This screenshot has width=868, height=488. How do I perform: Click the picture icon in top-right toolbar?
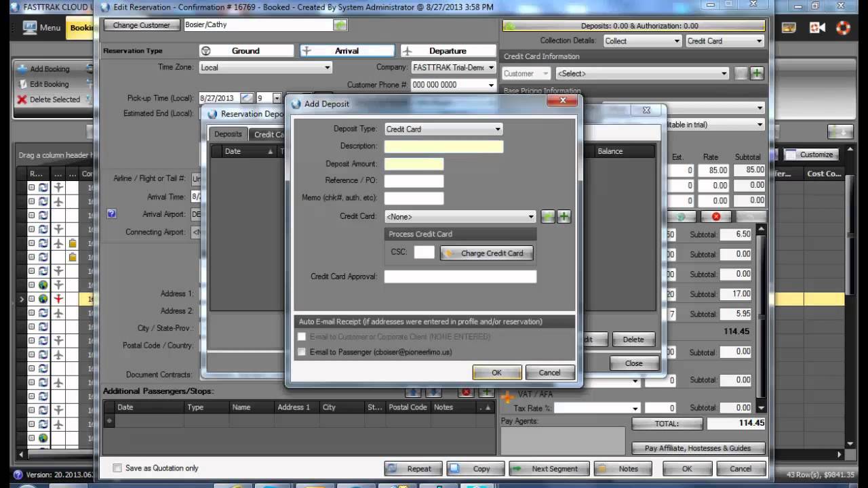click(789, 28)
